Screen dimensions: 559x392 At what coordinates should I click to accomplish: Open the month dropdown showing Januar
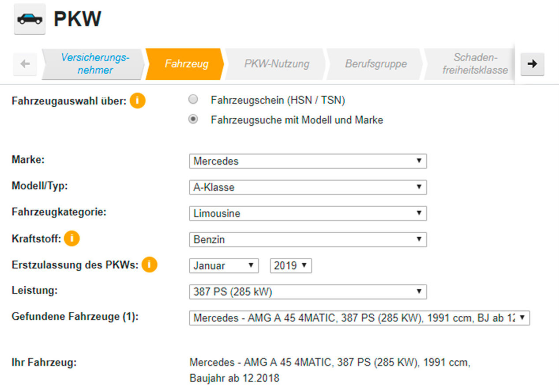[x=224, y=265]
